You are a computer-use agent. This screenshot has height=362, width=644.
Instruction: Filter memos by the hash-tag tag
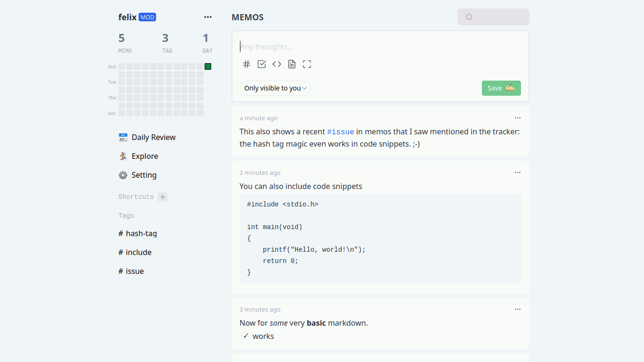(x=141, y=233)
